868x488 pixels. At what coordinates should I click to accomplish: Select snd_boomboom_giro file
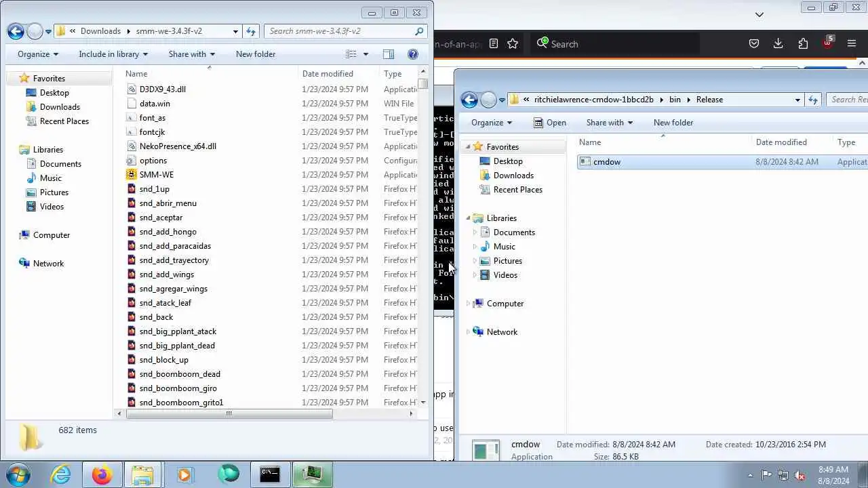pyautogui.click(x=178, y=388)
